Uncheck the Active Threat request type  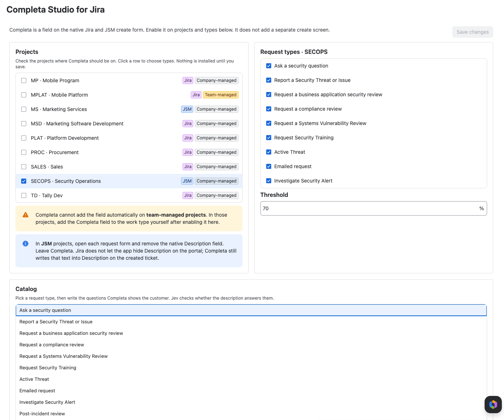click(269, 152)
